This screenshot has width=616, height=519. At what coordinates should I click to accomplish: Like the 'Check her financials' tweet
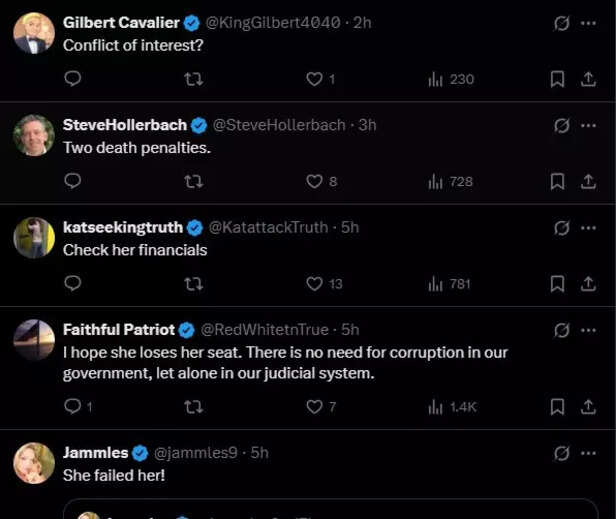click(314, 283)
